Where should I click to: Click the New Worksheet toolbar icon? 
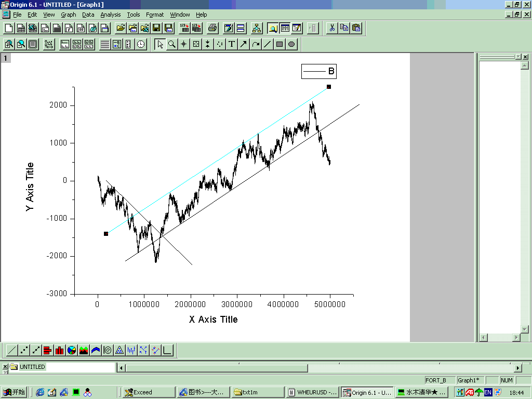point(21,28)
